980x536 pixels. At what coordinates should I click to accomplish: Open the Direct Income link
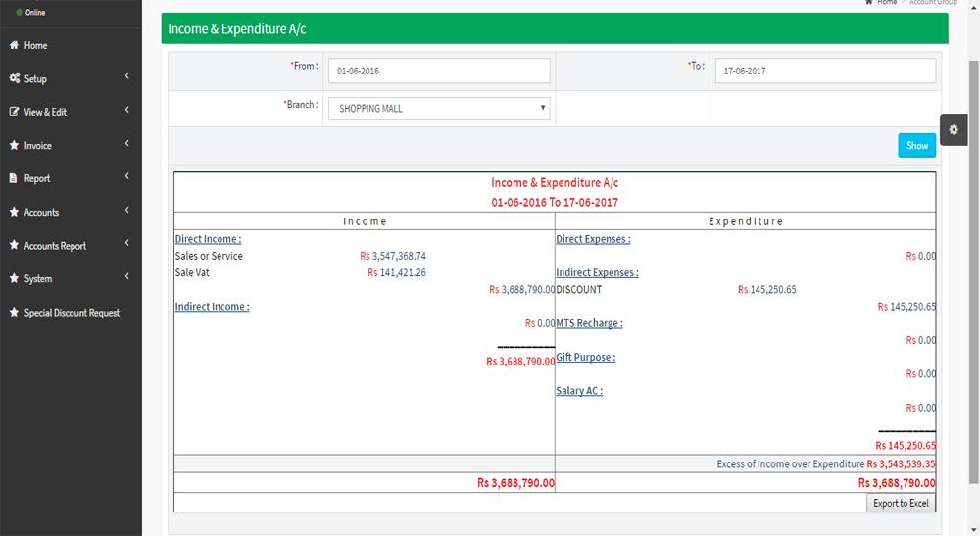tap(208, 239)
